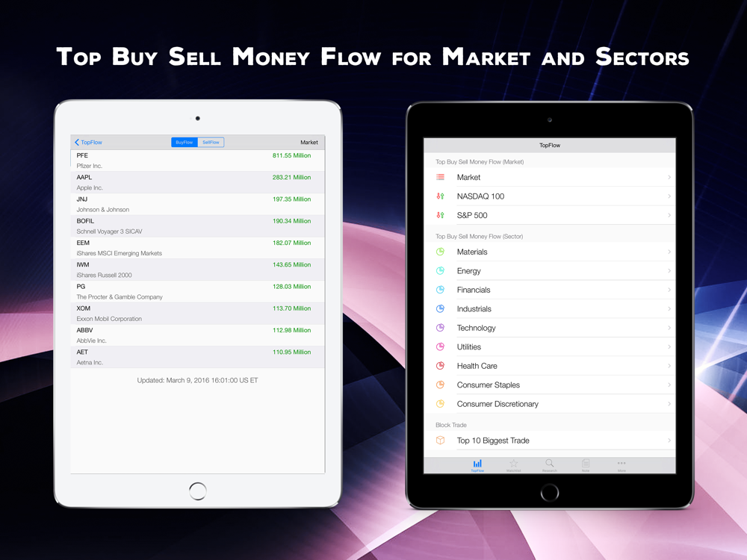Open the Top 10 Biggest Trade label
The image size is (747, 560).
[x=493, y=441]
